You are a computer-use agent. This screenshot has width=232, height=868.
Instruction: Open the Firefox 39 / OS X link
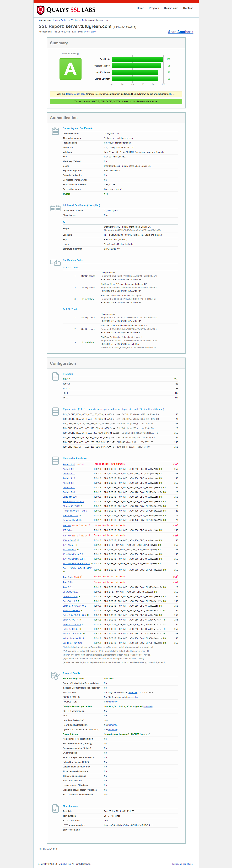[x=71, y=515]
